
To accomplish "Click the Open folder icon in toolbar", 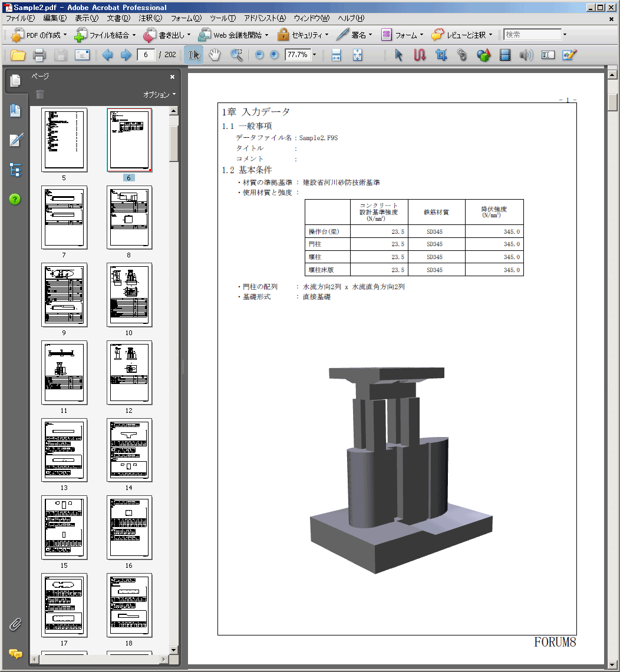I will click(18, 55).
